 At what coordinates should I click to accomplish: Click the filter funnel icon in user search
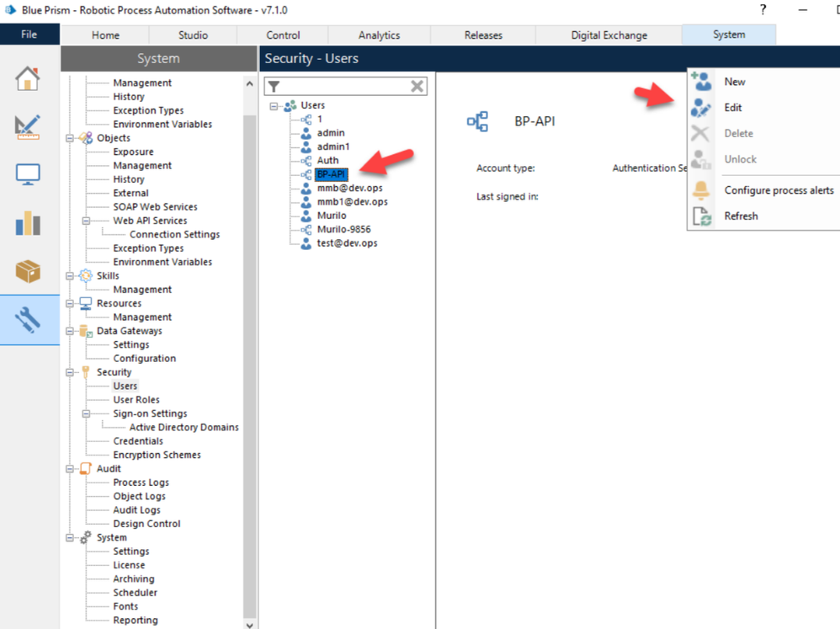point(274,86)
